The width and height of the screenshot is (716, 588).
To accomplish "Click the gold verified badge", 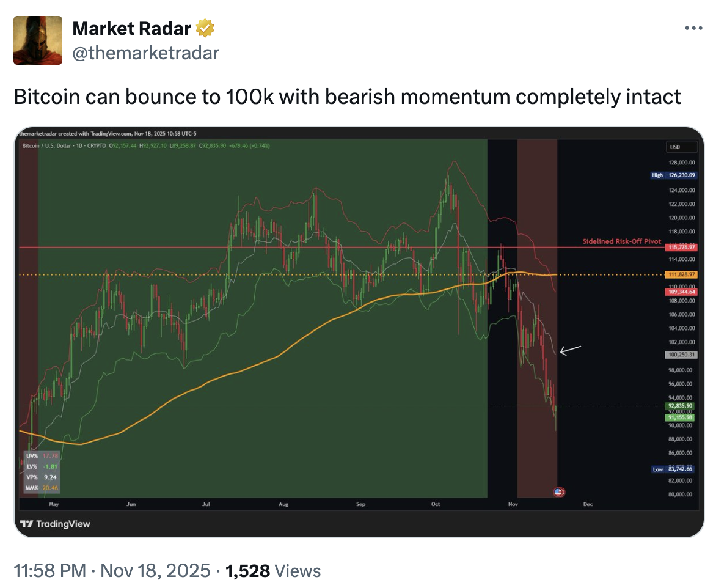I will pos(205,28).
